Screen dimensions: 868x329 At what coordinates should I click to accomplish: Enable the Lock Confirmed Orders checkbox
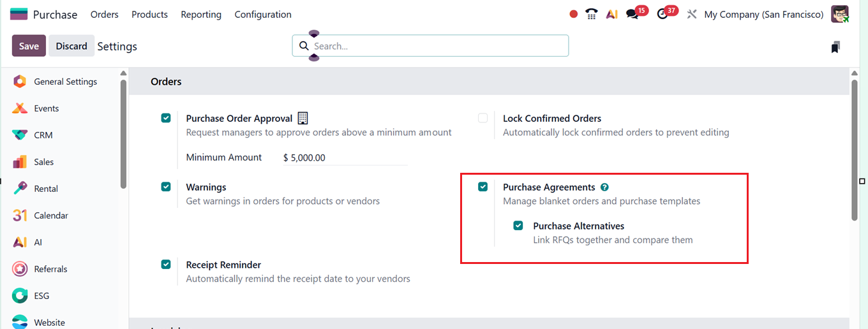coord(483,118)
